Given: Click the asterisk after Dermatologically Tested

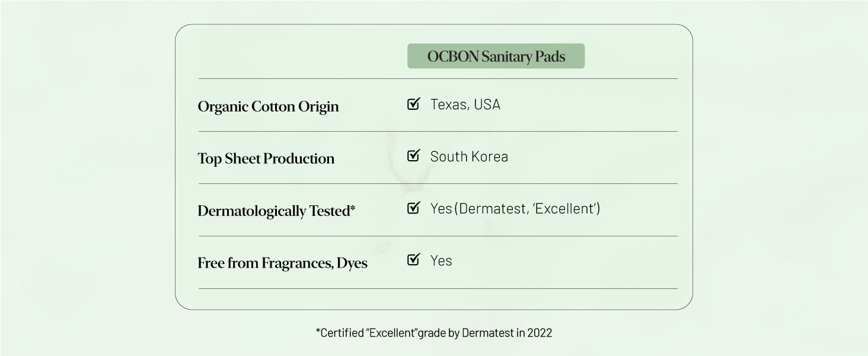Looking at the screenshot, I should (353, 208).
